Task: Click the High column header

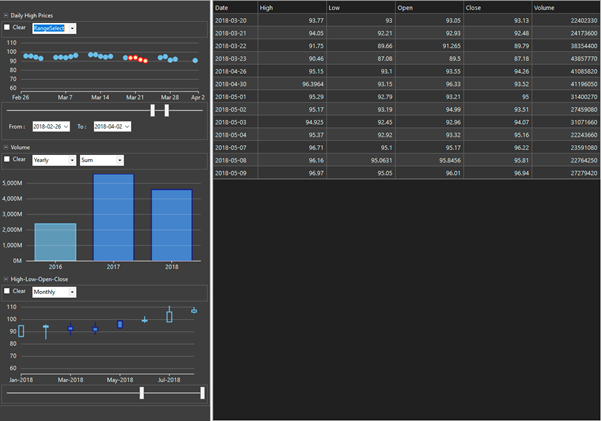Action: tap(290, 8)
